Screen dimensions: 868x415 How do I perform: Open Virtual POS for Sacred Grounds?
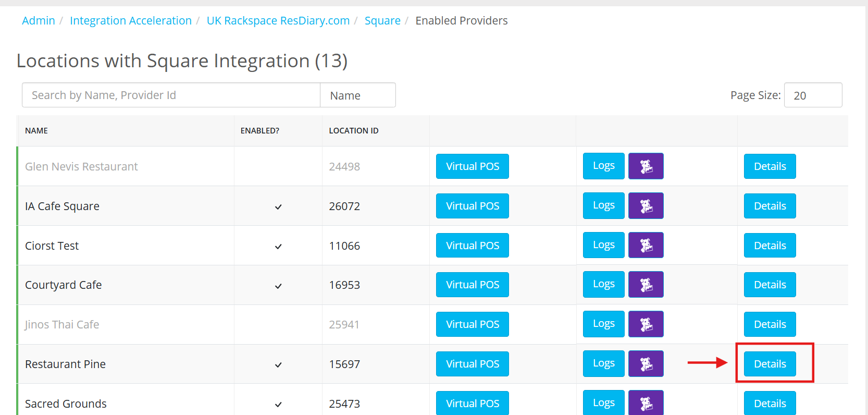(x=473, y=403)
